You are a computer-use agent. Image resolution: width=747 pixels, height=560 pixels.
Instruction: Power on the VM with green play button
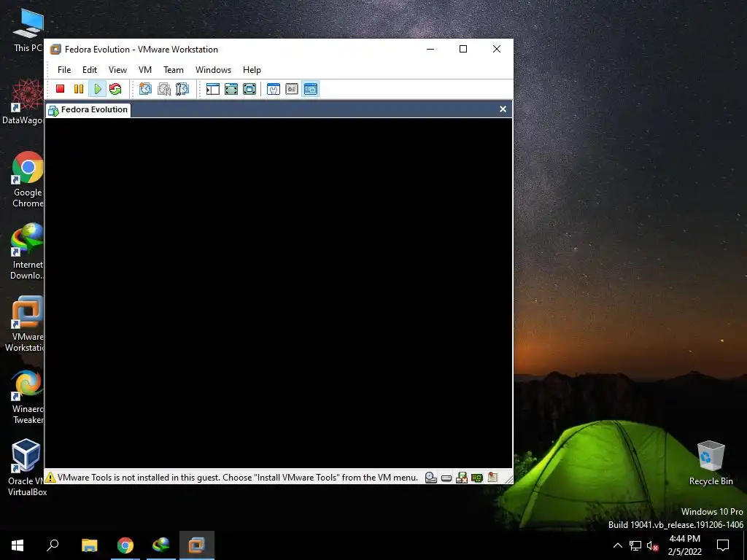97,89
